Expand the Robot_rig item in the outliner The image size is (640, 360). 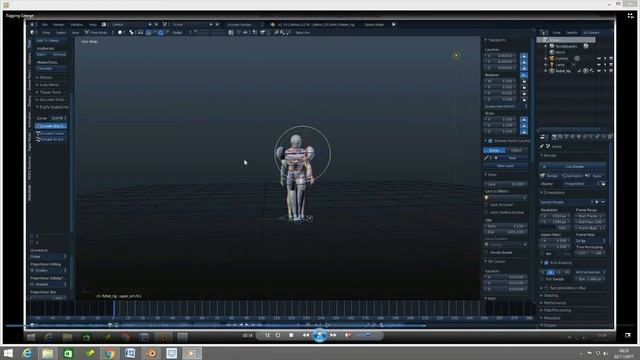pyautogui.click(x=546, y=71)
